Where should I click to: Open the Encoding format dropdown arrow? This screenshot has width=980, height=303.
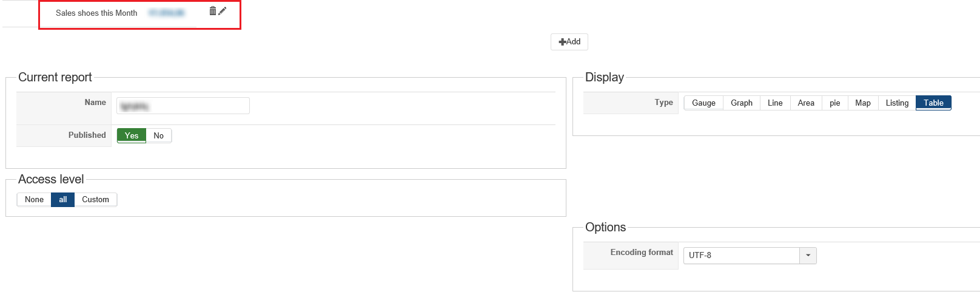[808, 256]
